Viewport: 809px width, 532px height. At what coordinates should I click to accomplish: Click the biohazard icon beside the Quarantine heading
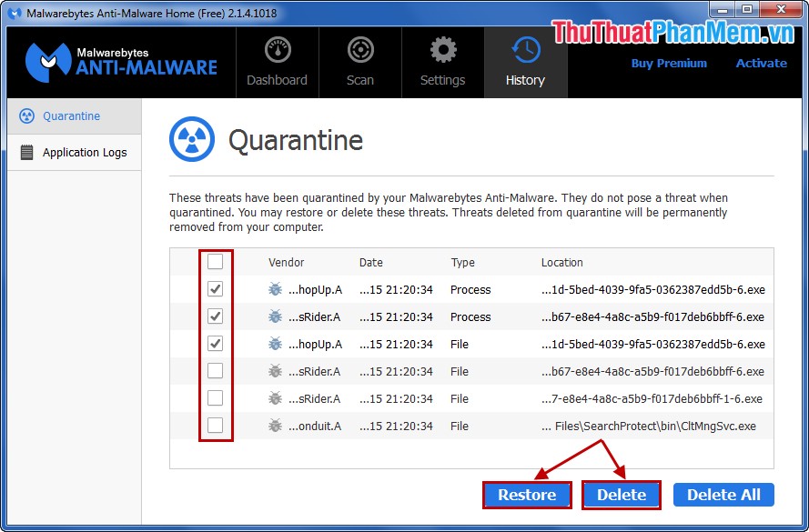point(192,139)
